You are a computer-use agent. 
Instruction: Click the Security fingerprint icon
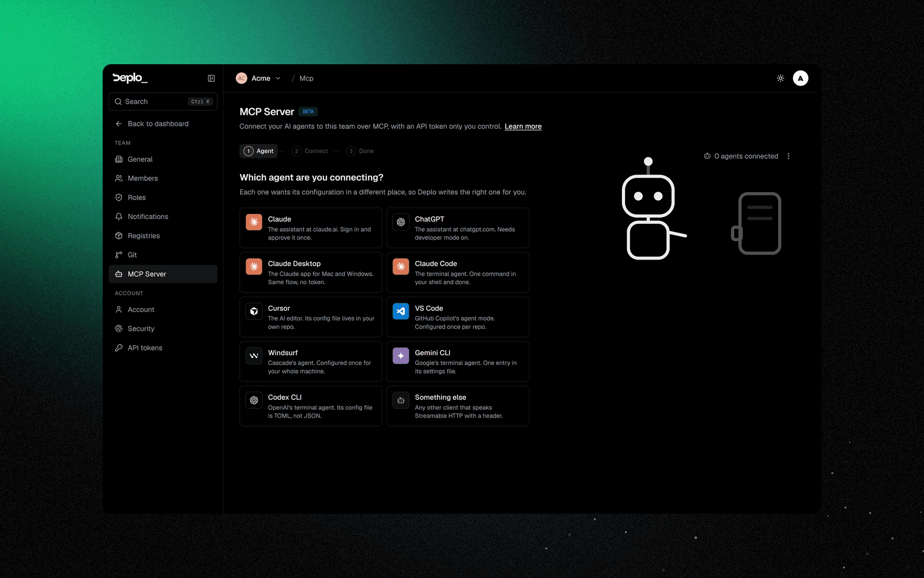click(x=119, y=329)
